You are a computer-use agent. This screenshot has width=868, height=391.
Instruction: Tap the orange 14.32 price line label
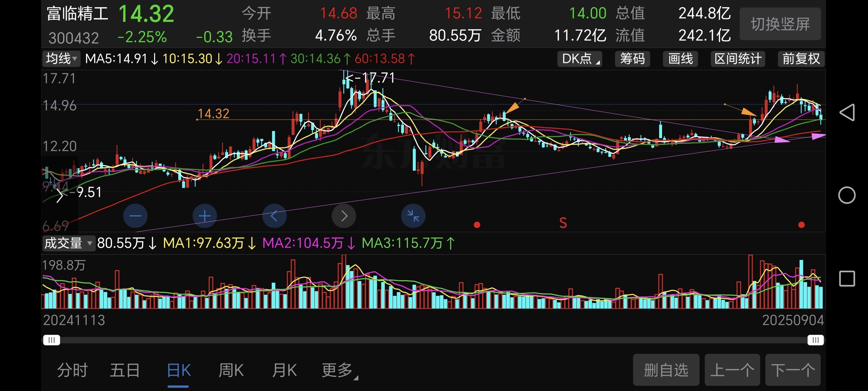click(x=213, y=114)
